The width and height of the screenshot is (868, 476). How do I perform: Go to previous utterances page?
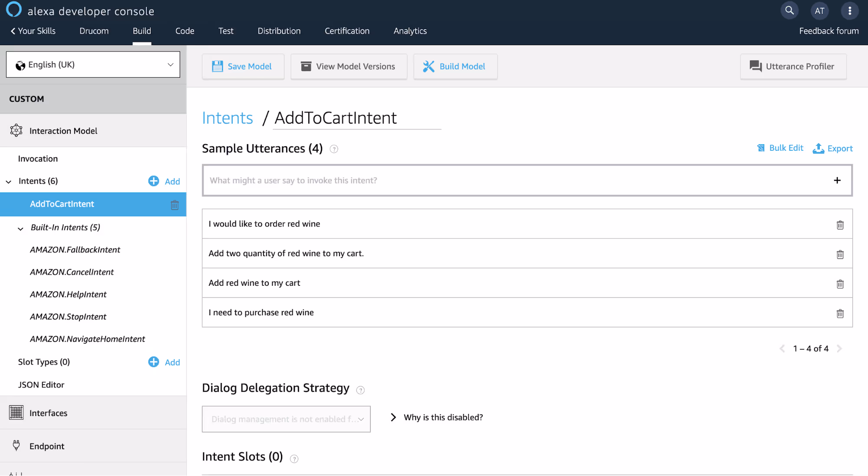coord(782,349)
